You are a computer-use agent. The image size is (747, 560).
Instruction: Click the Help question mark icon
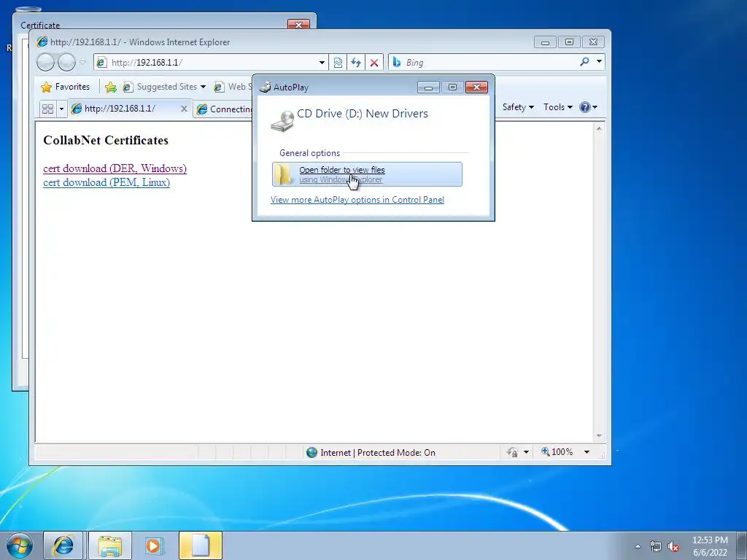click(x=584, y=107)
